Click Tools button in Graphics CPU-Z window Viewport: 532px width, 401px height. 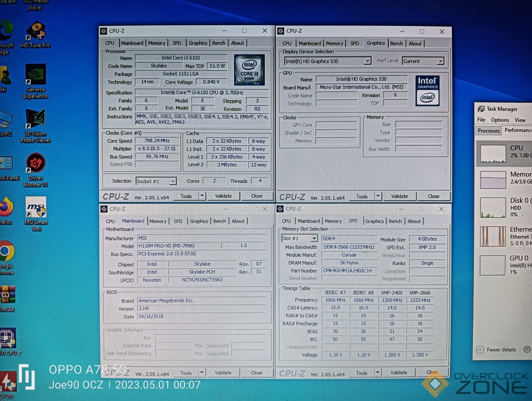(x=362, y=196)
